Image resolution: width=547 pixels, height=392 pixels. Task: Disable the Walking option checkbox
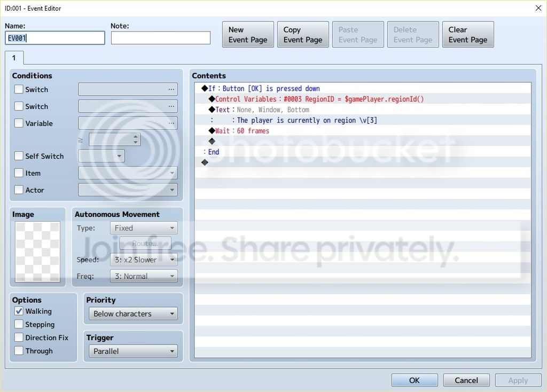tap(19, 311)
